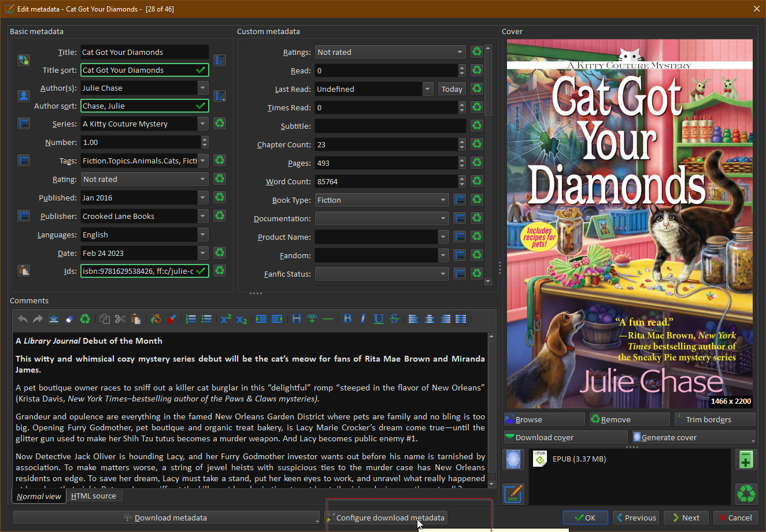Click Download metadata button

click(166, 518)
